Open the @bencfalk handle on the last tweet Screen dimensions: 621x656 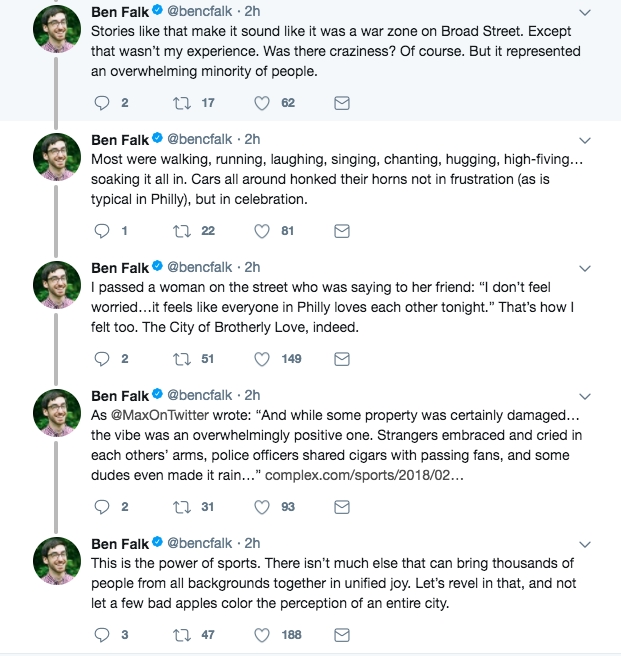tap(199, 543)
